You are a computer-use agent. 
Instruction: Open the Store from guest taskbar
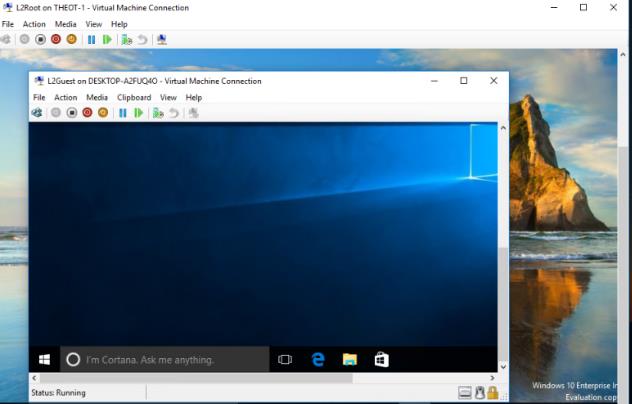[381, 359]
